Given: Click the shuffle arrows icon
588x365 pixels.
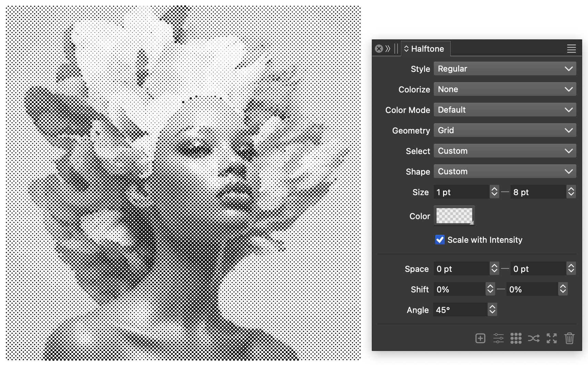Looking at the screenshot, I should [x=534, y=338].
